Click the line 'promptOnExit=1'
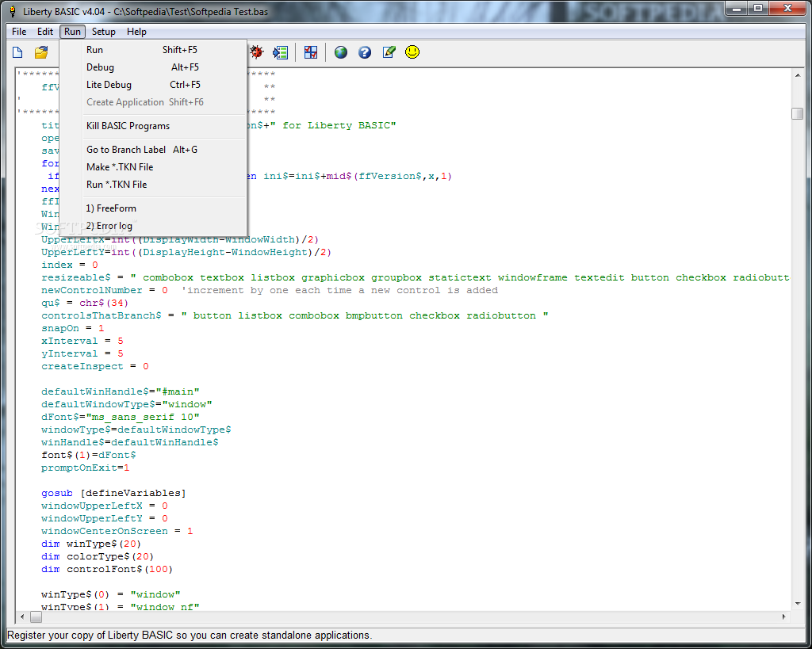812x649 pixels. click(x=86, y=468)
